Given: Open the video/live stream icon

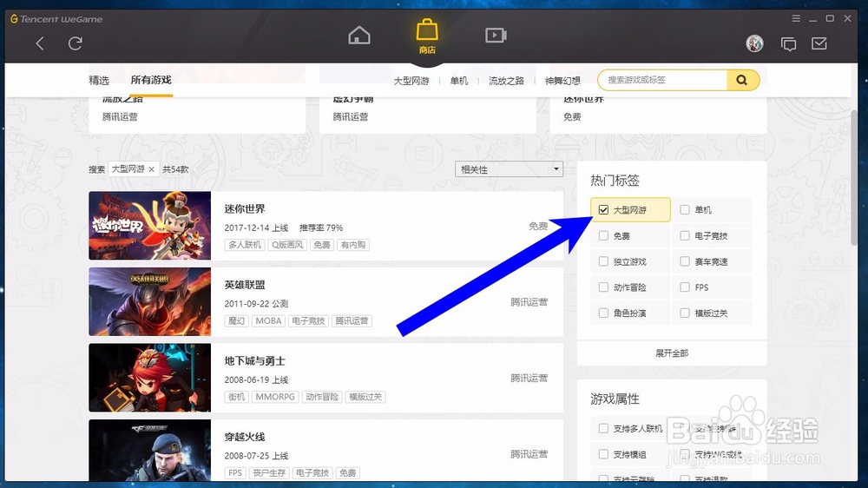Looking at the screenshot, I should pos(496,36).
